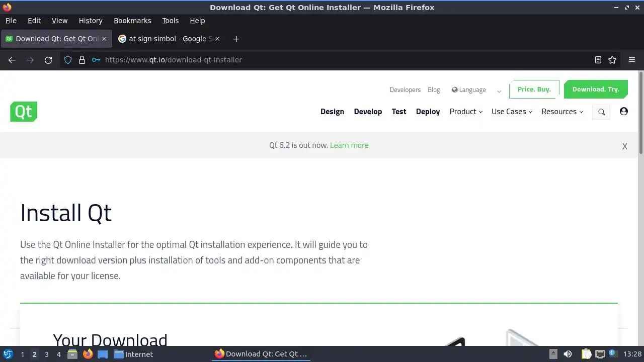
Task: Open the History menu
Action: point(91,21)
